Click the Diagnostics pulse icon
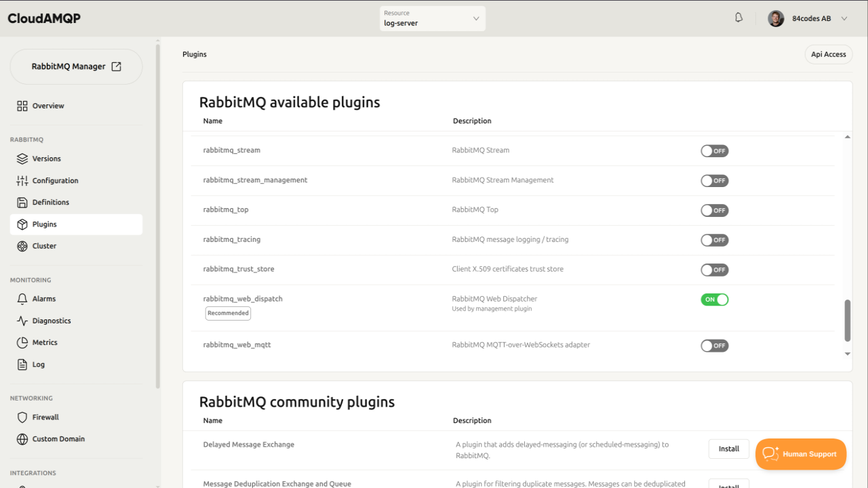 [22, 321]
